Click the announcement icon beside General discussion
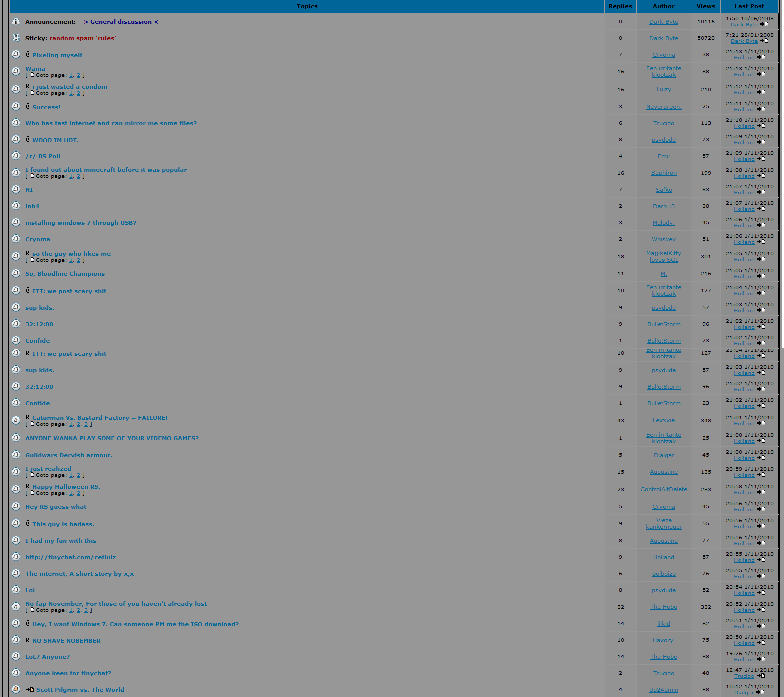The image size is (784, 697). (16, 21)
